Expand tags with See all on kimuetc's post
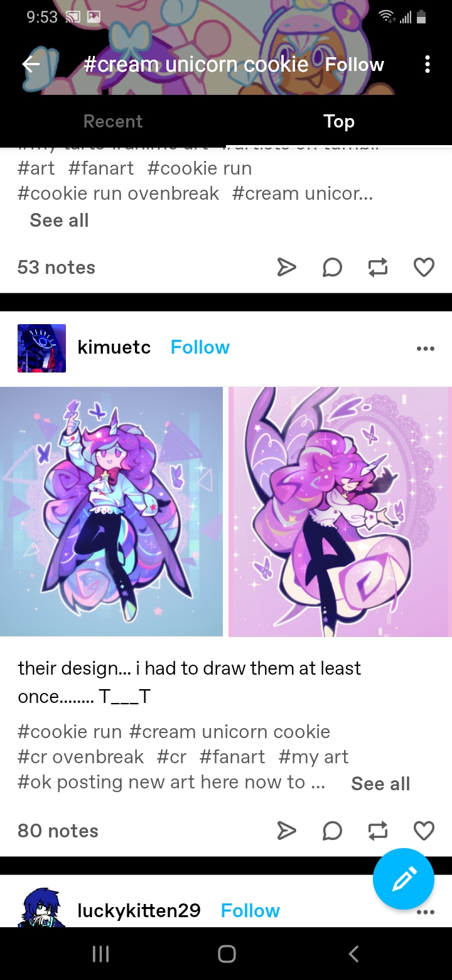452x980 pixels. (380, 784)
